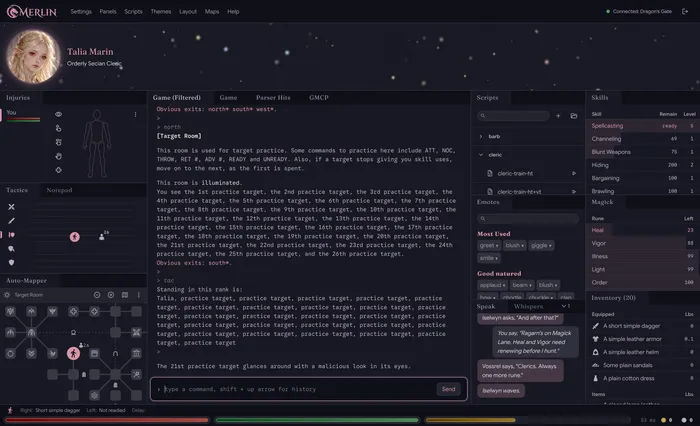Expand the barb script folder
Screen dimensions: 700x426
click(x=481, y=137)
